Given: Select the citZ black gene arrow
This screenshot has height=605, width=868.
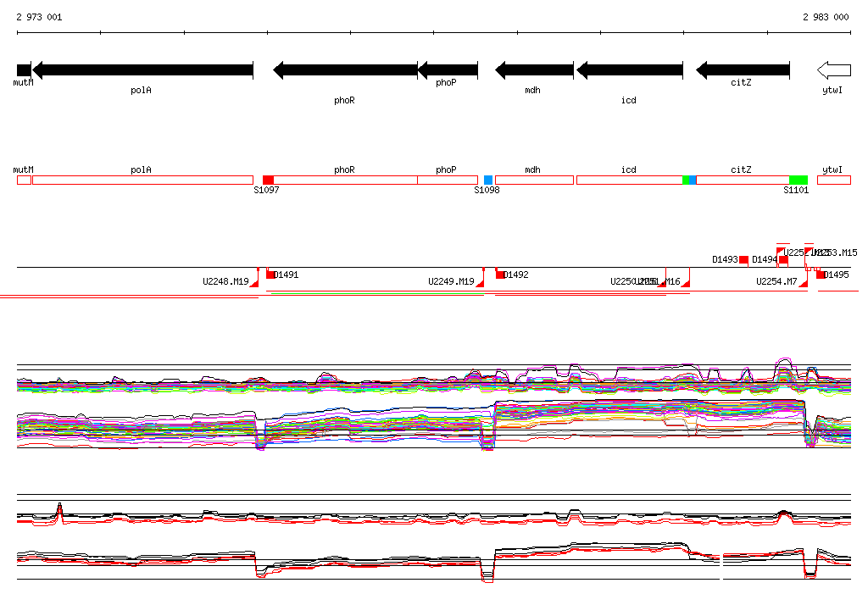Looking at the screenshot, I should click(x=743, y=70).
